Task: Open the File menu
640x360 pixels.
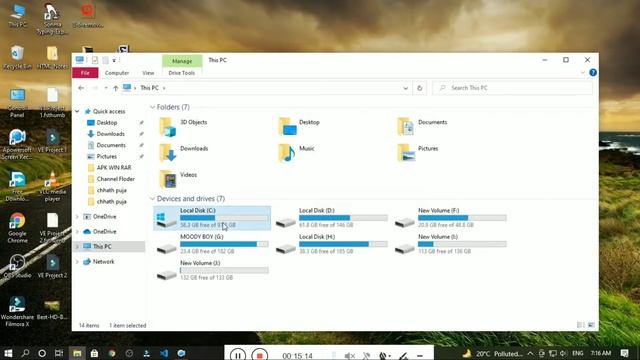Action: (x=85, y=73)
